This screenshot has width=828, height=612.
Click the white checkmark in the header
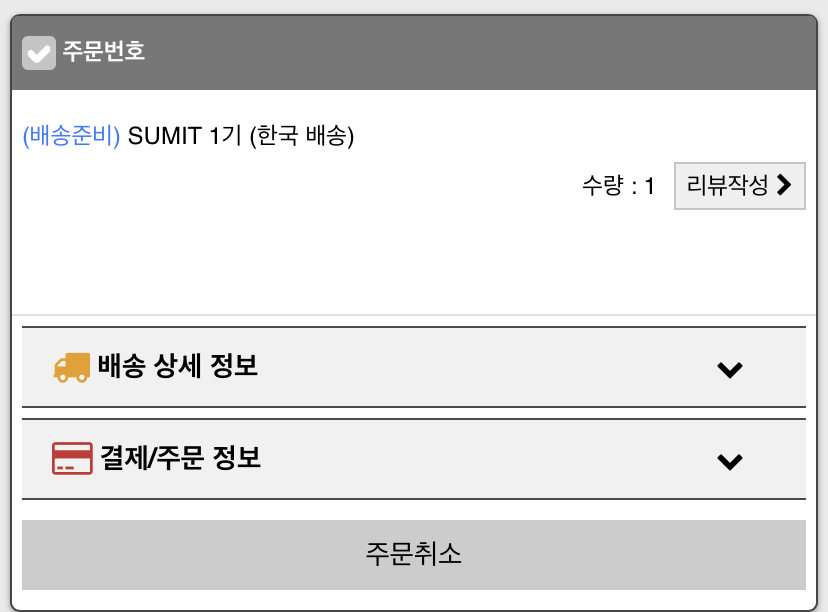(x=39, y=53)
